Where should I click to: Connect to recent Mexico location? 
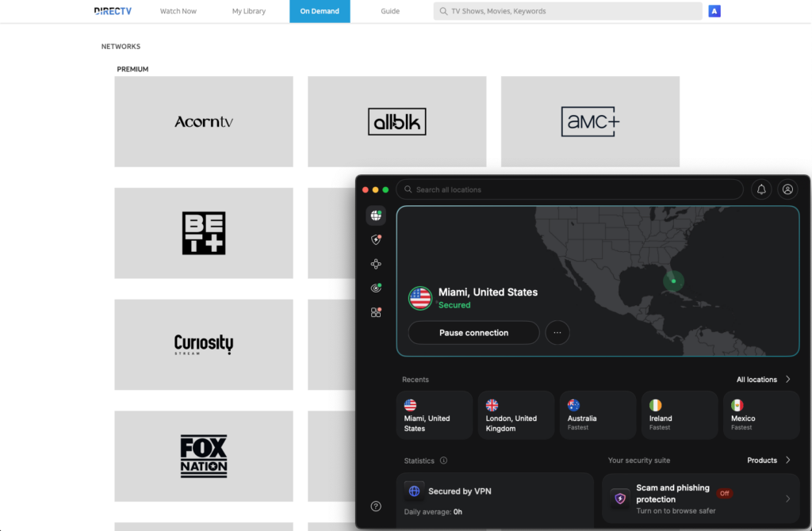(x=761, y=415)
